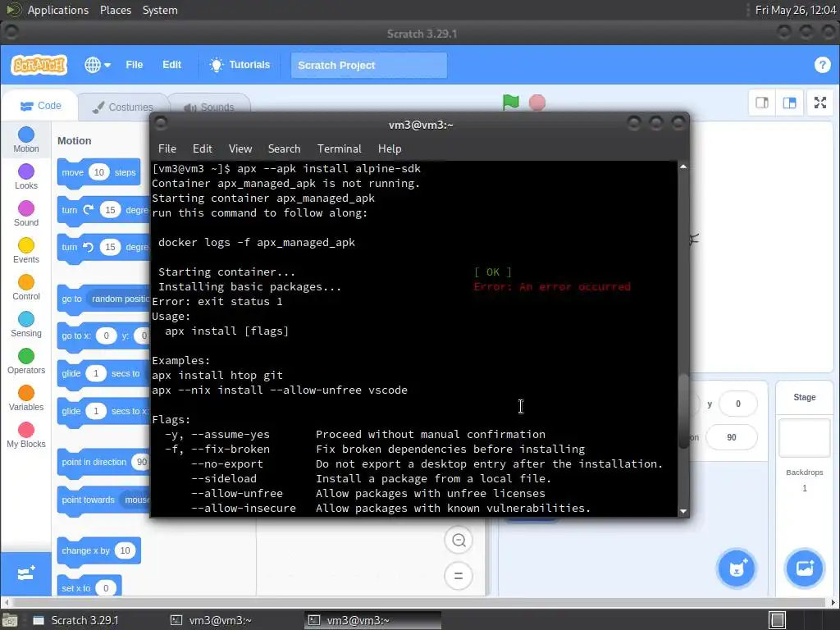The image size is (840, 630).
Task: Click the show desktop taskbar icon
Action: click(10, 620)
